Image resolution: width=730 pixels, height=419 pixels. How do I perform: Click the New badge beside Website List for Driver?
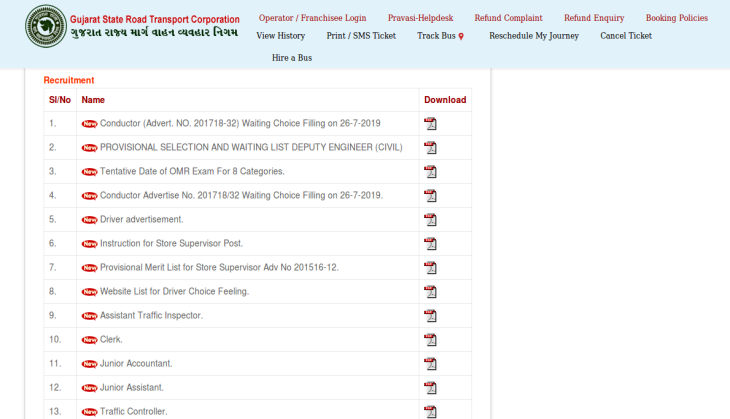[89, 292]
